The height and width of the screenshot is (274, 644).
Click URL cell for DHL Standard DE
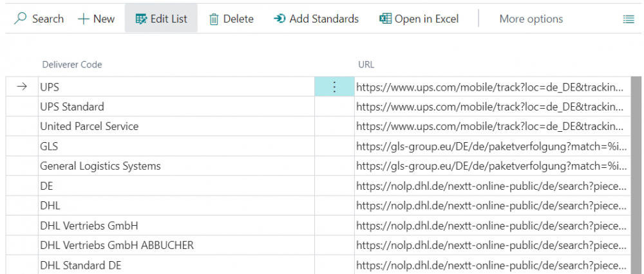pyautogui.click(x=493, y=264)
